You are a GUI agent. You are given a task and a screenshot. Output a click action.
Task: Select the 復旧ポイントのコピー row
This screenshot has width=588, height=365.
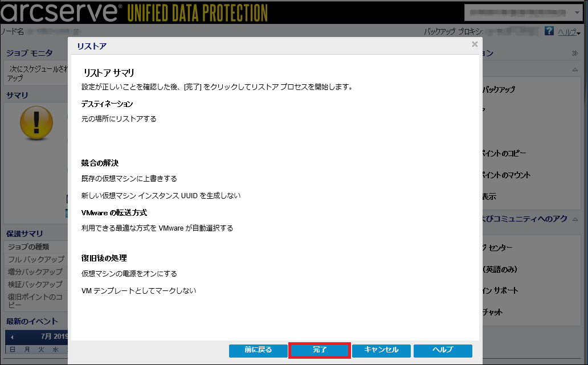pyautogui.click(x=36, y=301)
